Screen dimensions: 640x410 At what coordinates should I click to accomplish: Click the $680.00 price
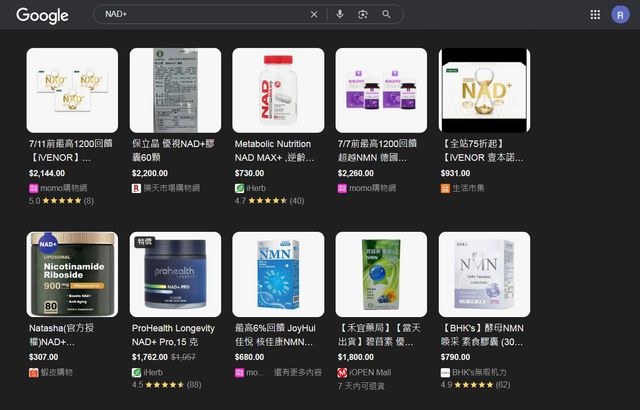249,357
